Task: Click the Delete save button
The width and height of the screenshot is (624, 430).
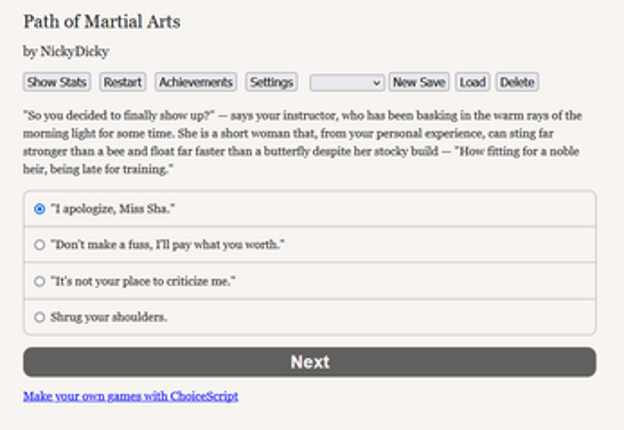Action: pos(517,82)
